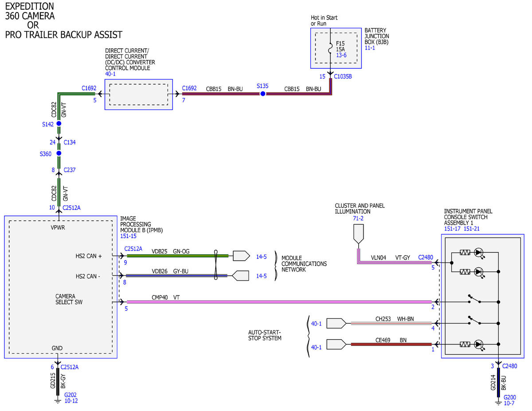Open 14-5 reference on the VDB26 GY-BU wire
Viewport: 532px width, 411px height.
(x=262, y=276)
